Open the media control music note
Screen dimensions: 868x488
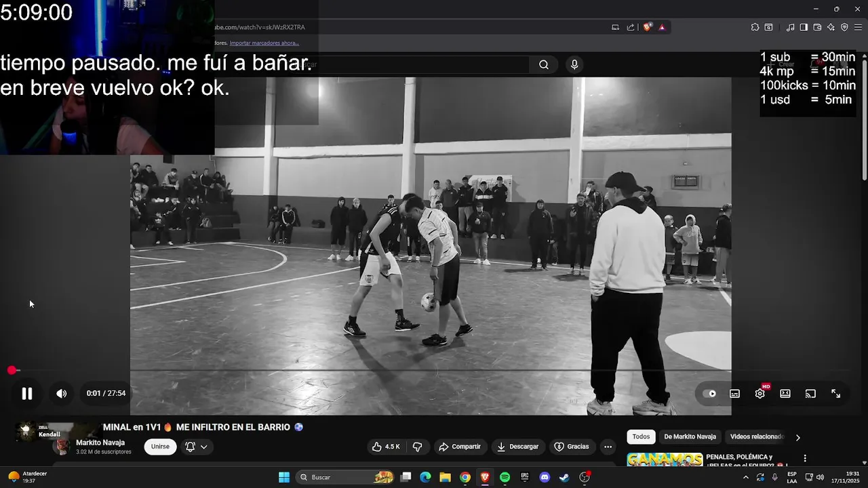coord(790,27)
